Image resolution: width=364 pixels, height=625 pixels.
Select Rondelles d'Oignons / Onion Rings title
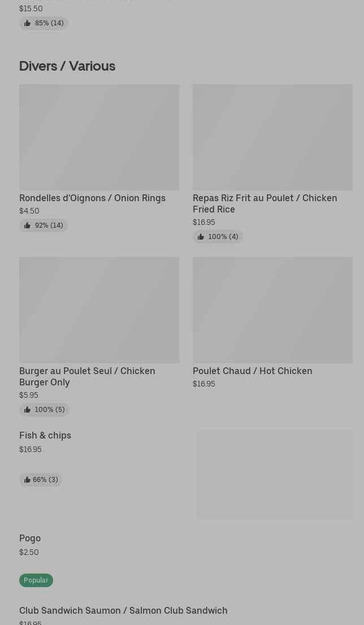92,198
